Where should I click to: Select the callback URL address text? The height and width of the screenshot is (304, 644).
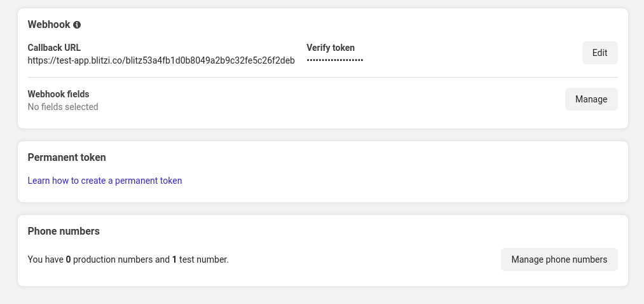click(161, 60)
